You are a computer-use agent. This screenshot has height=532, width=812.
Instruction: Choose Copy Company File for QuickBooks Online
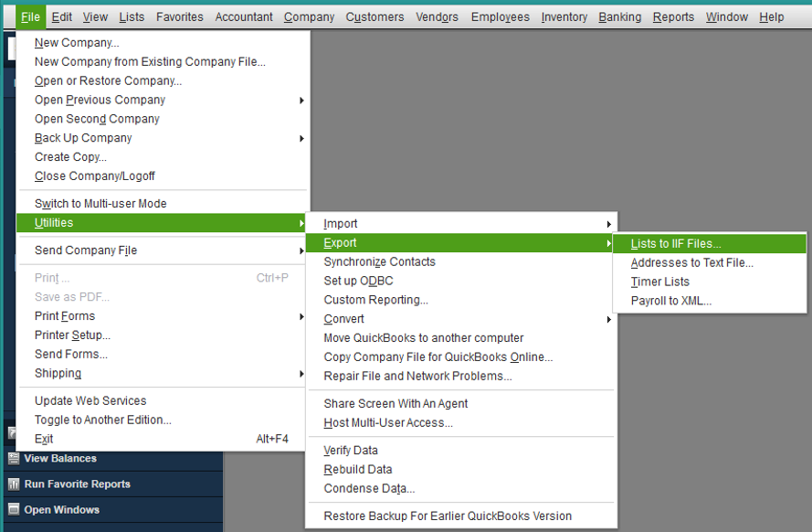(x=460, y=357)
